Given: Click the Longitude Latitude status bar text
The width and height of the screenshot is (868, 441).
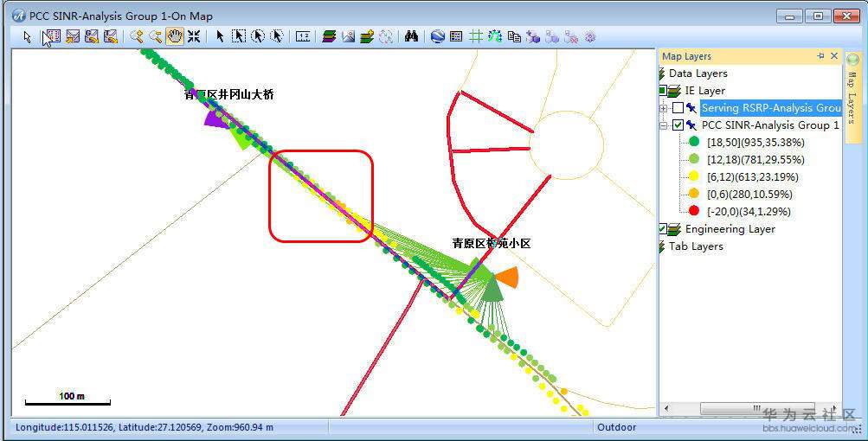Looking at the screenshot, I should (x=144, y=427).
